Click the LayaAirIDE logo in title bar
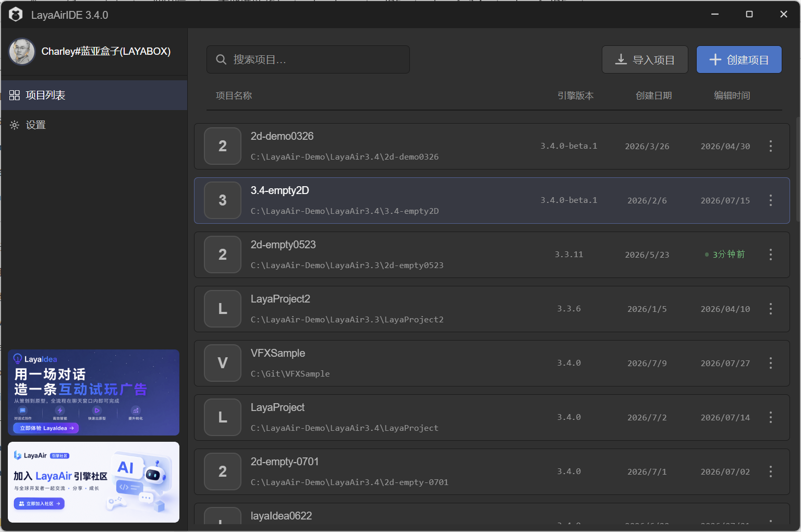This screenshot has width=801, height=532. 16,15
